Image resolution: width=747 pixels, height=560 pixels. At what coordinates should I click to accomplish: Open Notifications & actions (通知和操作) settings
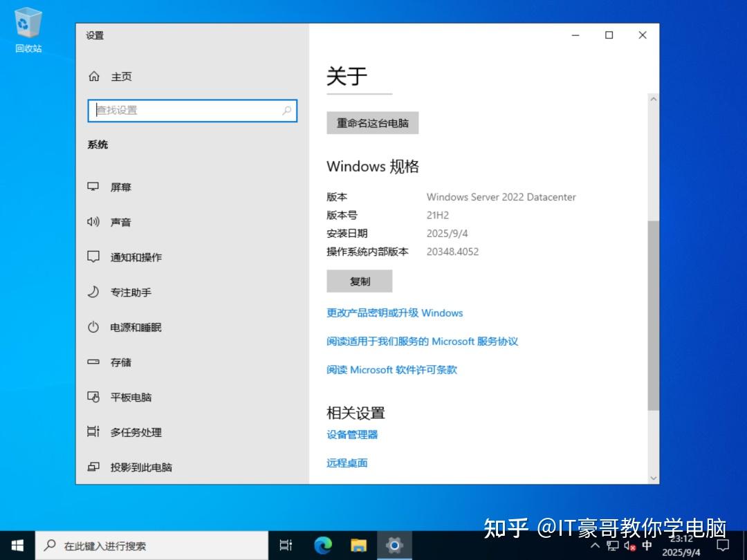coord(135,256)
